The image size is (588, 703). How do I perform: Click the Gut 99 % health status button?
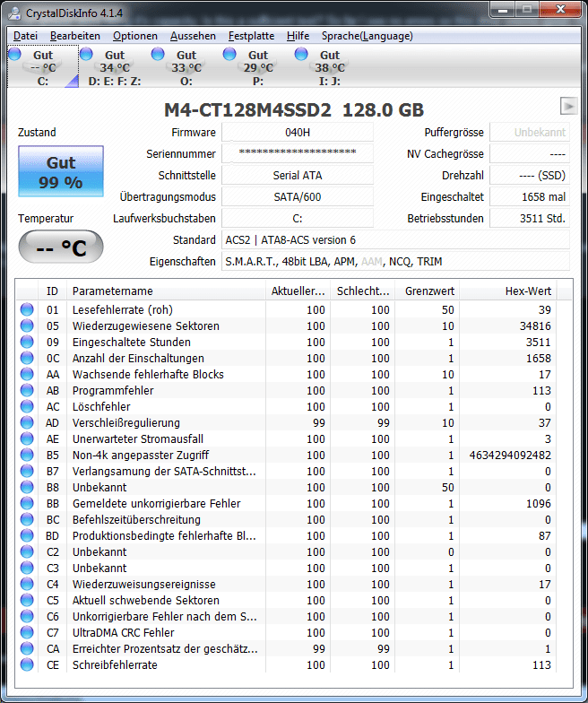click(x=61, y=171)
